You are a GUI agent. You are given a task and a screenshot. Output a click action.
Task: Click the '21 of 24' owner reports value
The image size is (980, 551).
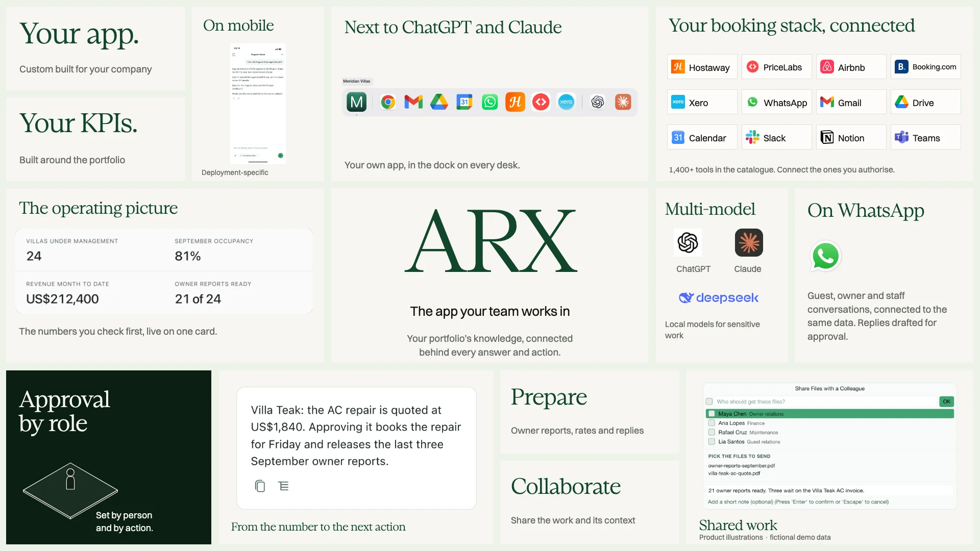pyautogui.click(x=198, y=299)
